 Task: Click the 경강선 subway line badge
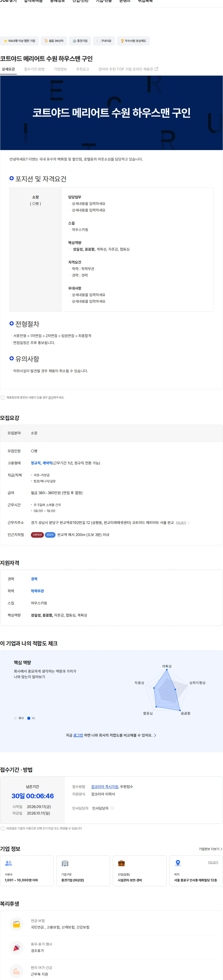click(x=50, y=534)
